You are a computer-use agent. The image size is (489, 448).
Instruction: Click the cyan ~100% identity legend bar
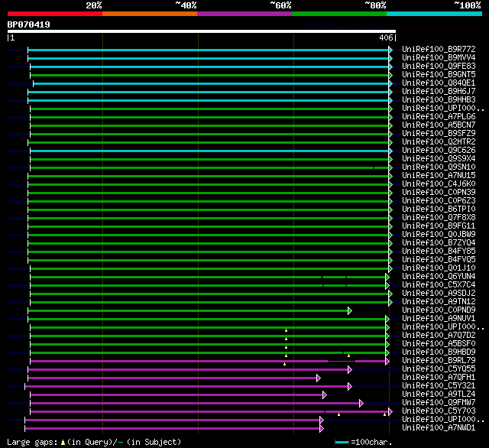point(434,14)
